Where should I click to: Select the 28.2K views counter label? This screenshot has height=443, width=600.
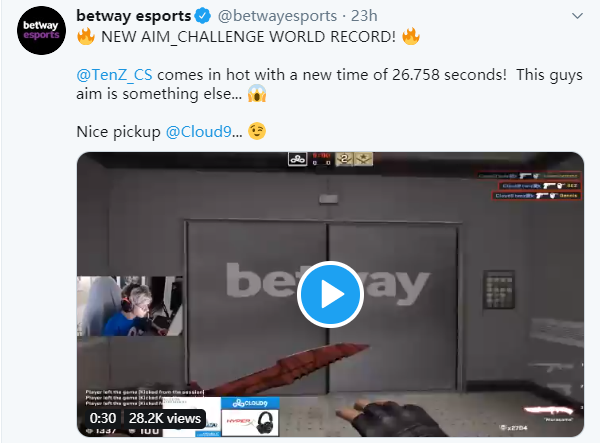[165, 418]
